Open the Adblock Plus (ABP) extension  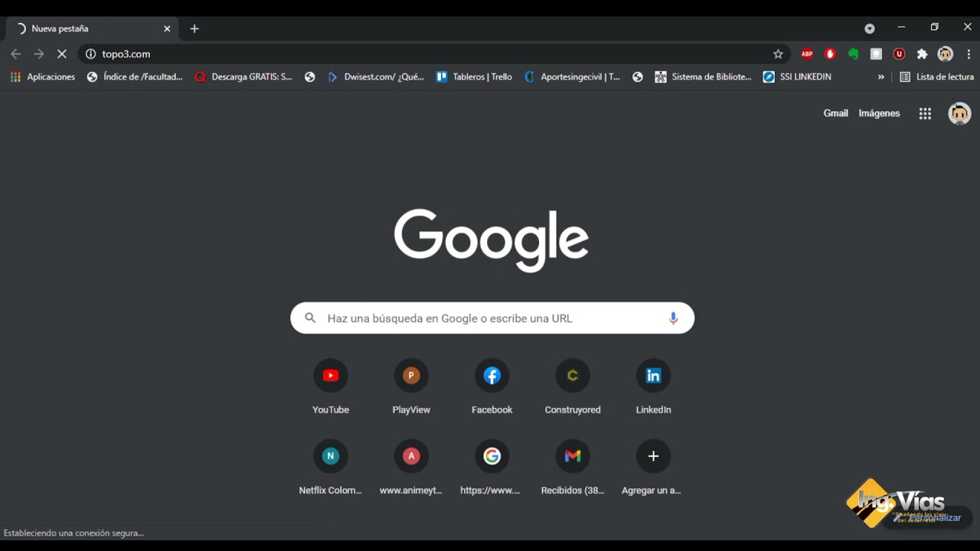[807, 54]
